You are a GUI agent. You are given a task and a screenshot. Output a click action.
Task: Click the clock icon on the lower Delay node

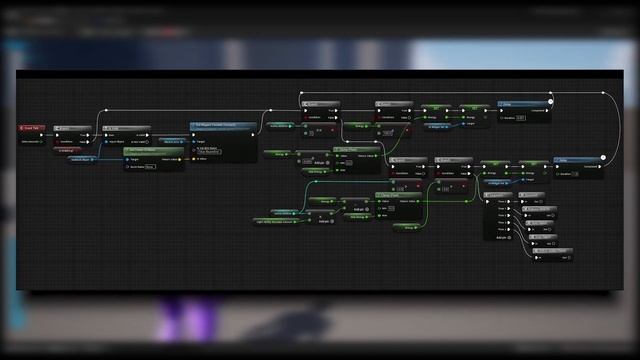(603, 158)
